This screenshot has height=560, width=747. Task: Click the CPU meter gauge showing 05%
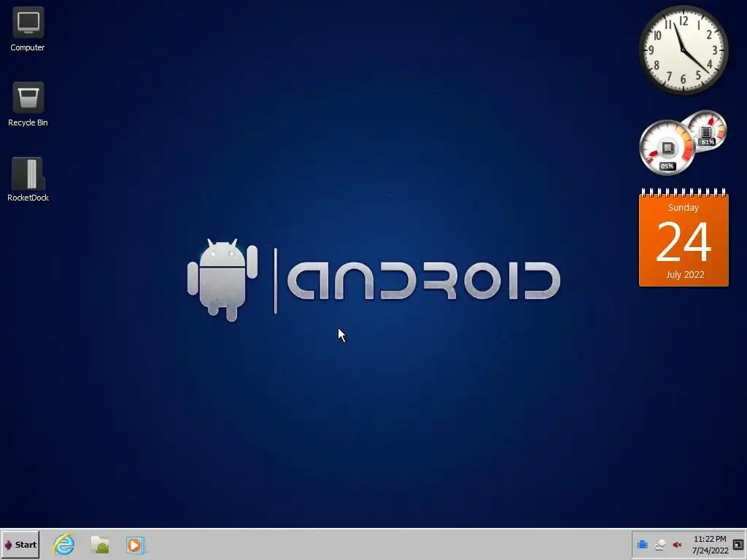[x=667, y=148]
